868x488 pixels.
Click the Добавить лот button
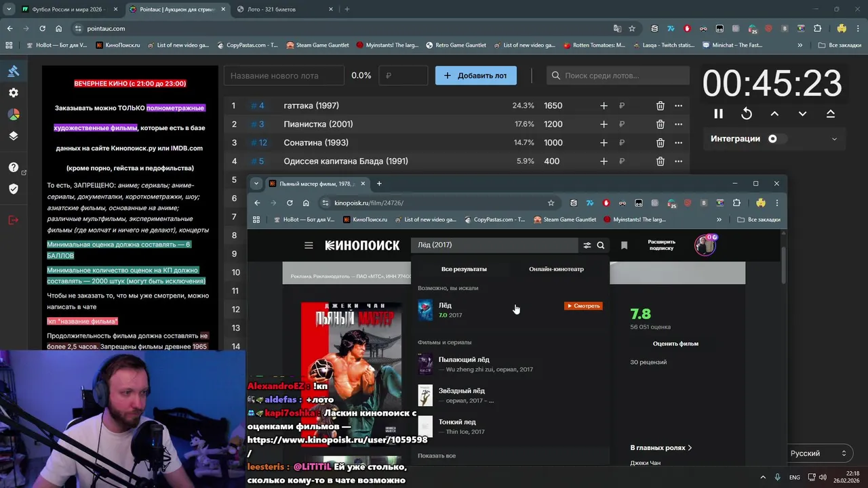point(475,76)
